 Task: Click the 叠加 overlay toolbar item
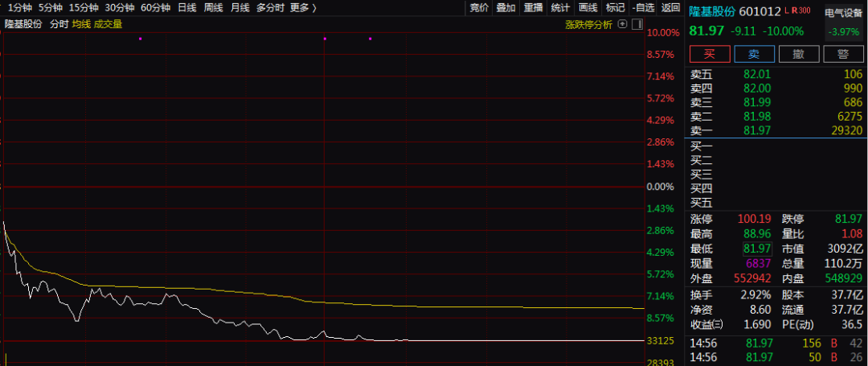click(506, 8)
